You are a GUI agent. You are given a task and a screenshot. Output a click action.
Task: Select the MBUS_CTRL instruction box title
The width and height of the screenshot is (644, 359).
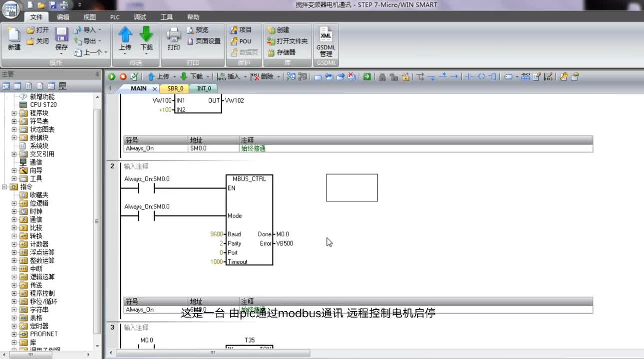tap(249, 179)
